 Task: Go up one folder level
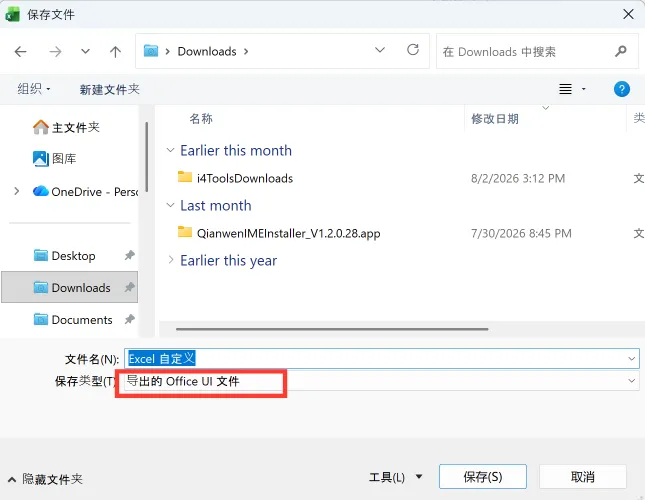click(x=116, y=51)
